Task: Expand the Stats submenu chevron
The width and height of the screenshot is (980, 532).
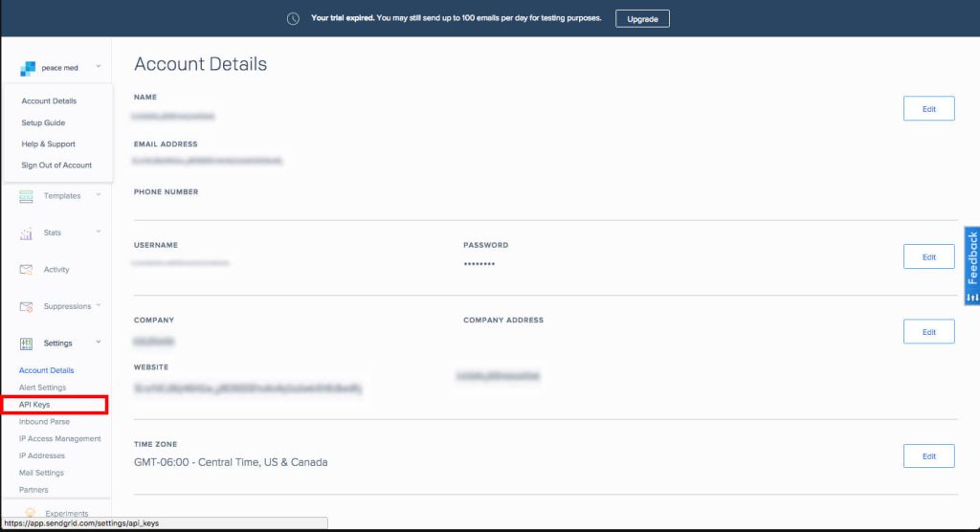Action: [98, 232]
